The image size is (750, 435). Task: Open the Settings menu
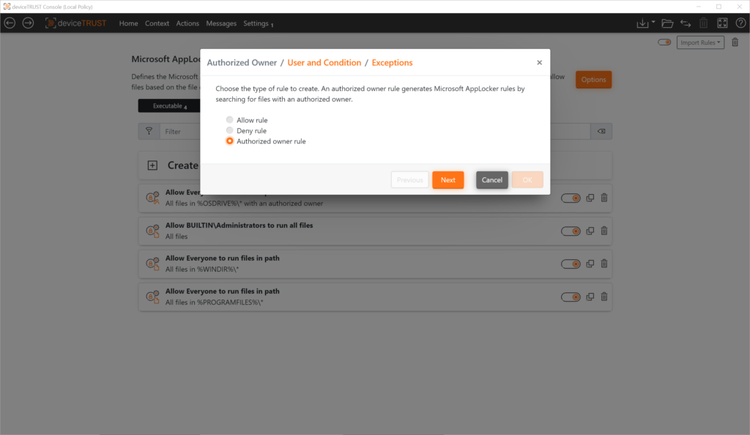[258, 23]
